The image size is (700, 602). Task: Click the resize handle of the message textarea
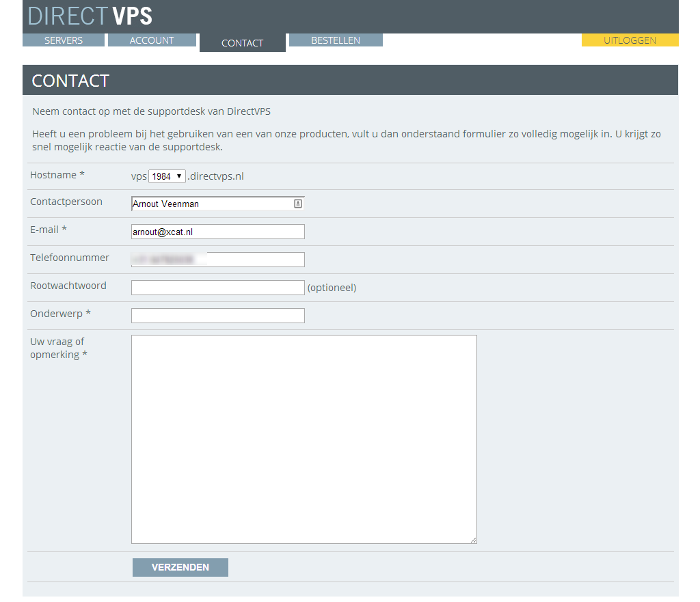473,540
